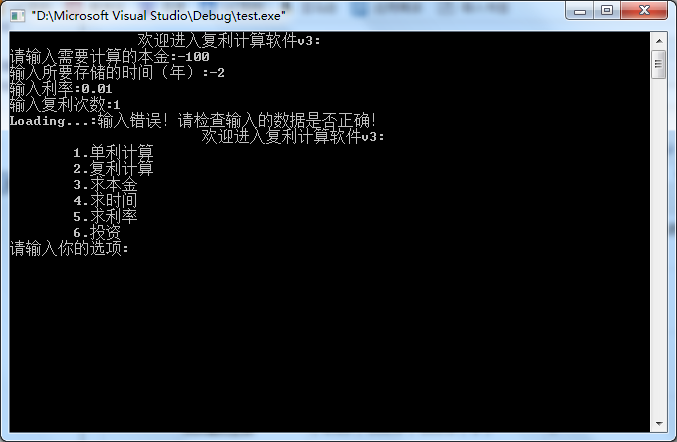This screenshot has width=677, height=442.
Task: Click the console app icon in title bar
Action: coord(17,16)
